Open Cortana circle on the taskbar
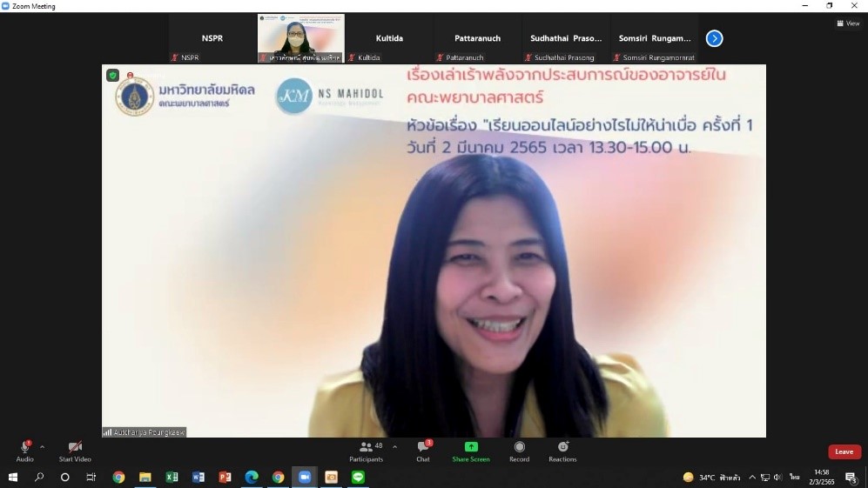 pos(64,477)
